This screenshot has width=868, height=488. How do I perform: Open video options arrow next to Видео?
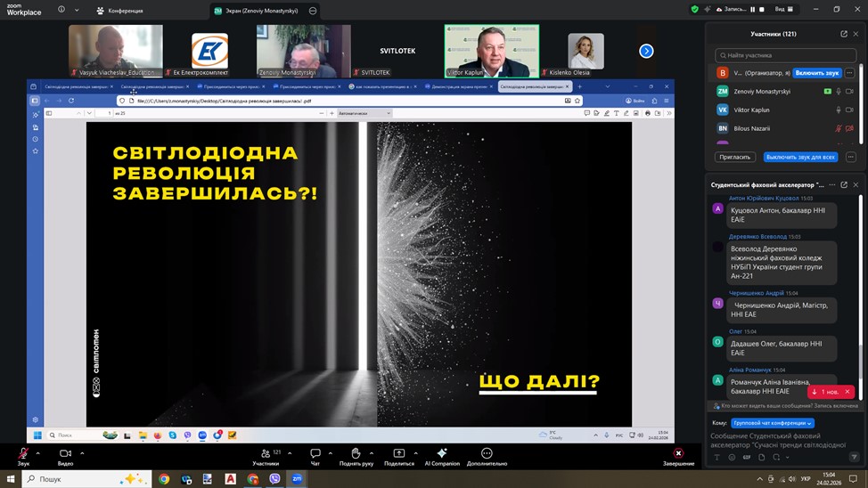click(x=82, y=453)
